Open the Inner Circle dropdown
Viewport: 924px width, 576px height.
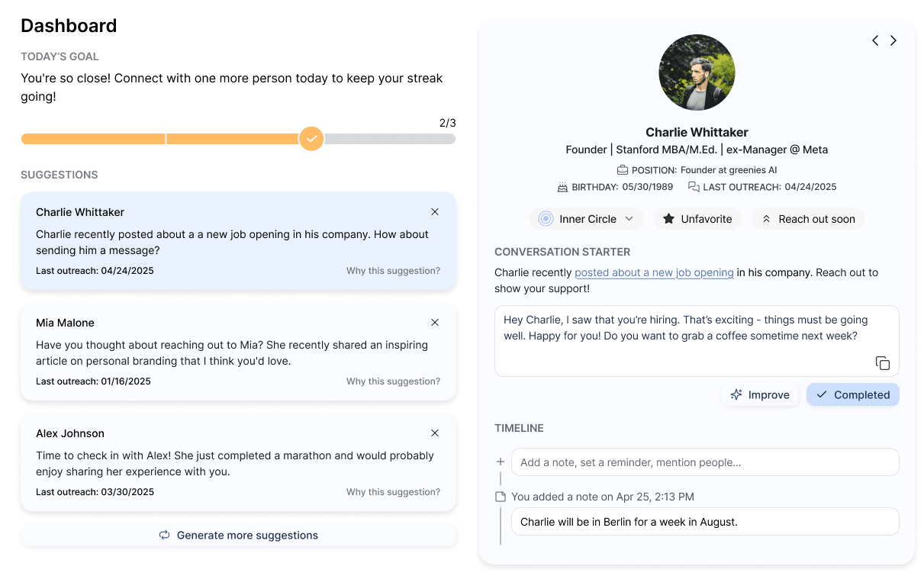click(x=586, y=219)
